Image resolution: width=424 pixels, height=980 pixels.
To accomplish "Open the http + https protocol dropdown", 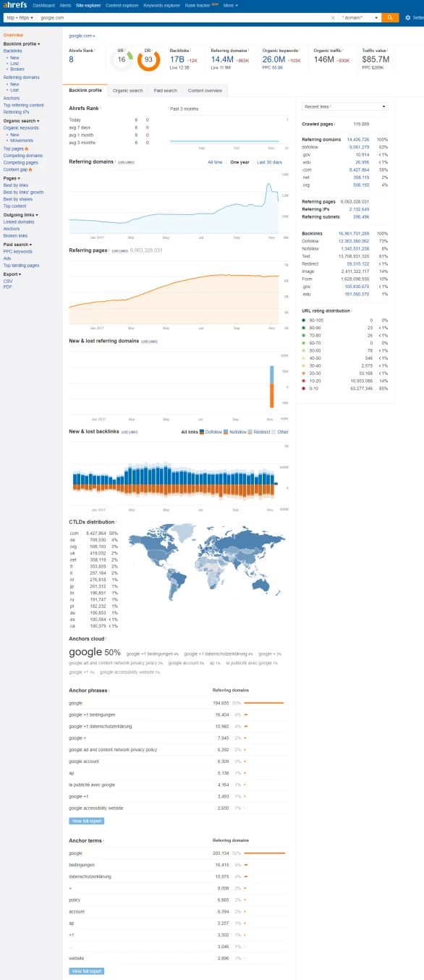I will (19, 17).
